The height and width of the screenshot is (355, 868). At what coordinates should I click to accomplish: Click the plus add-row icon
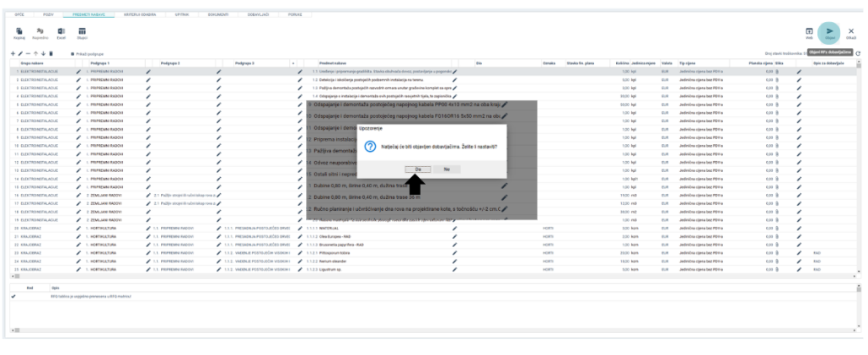click(x=12, y=53)
